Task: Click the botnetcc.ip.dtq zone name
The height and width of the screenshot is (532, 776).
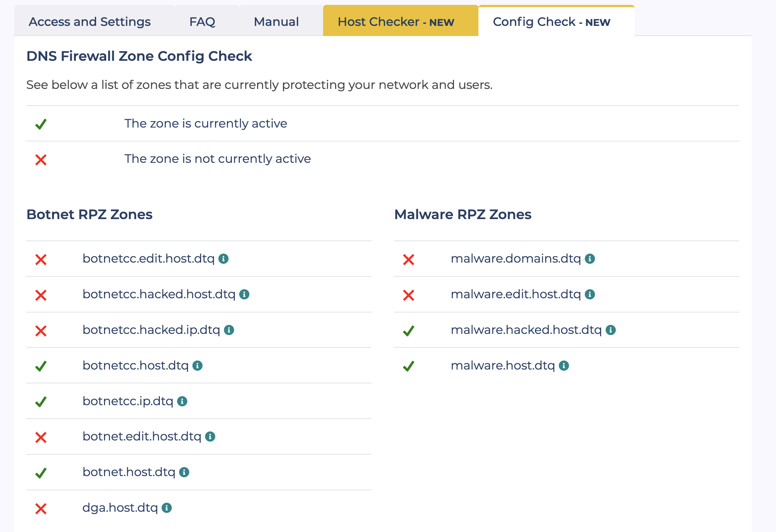Action: [128, 401]
